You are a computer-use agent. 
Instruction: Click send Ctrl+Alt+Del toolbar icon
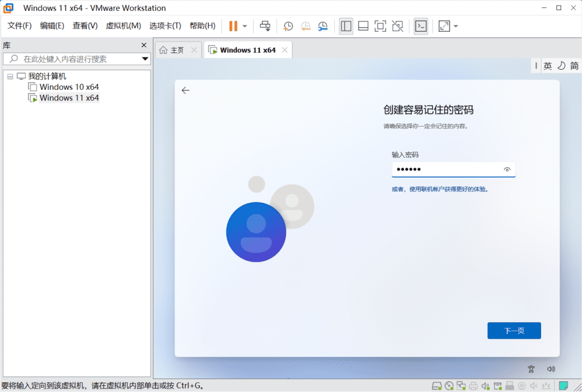pyautogui.click(x=265, y=26)
